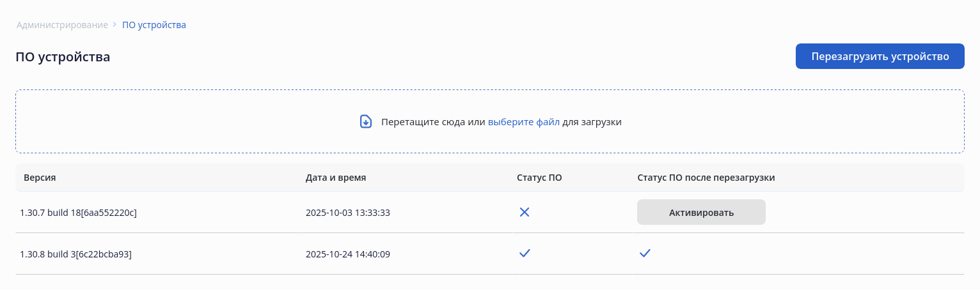Go to Администрирование in the breadcrumb

tap(62, 25)
